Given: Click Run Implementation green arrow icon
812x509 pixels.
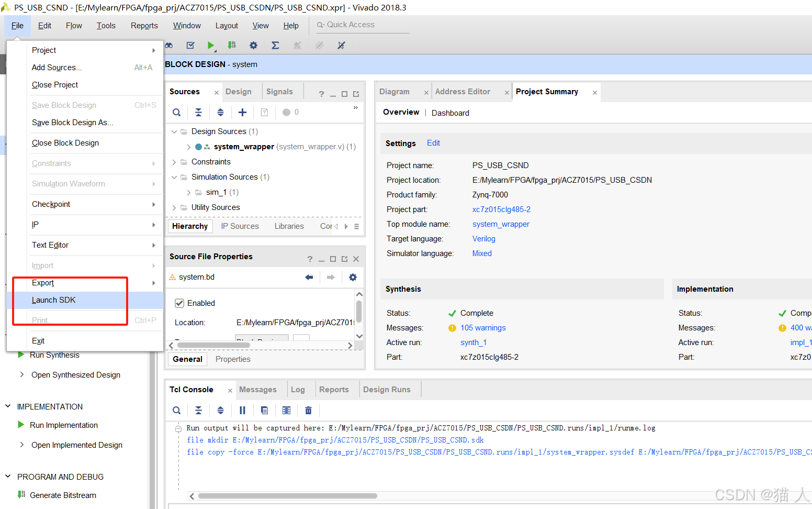Looking at the screenshot, I should click(x=21, y=425).
